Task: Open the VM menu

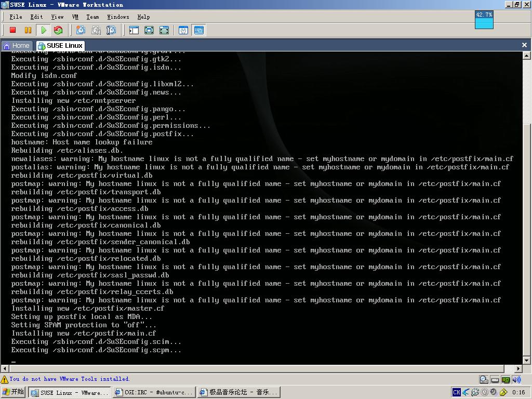Action: click(x=75, y=17)
